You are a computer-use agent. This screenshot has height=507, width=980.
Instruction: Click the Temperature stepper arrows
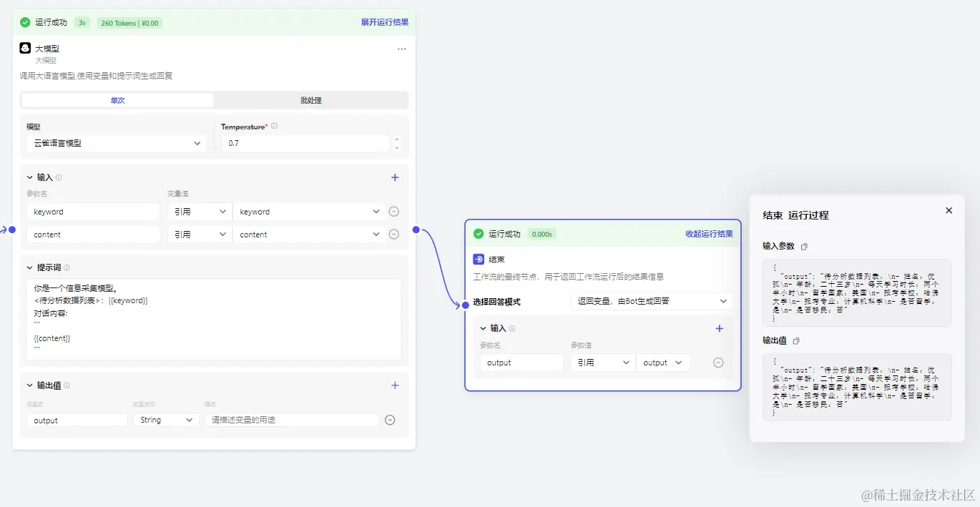[x=397, y=144]
